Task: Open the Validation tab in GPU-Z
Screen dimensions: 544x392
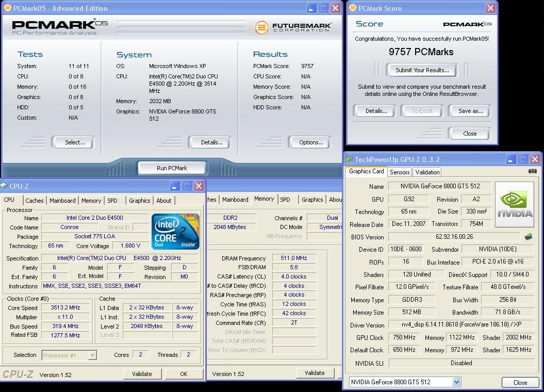Action: click(427, 172)
